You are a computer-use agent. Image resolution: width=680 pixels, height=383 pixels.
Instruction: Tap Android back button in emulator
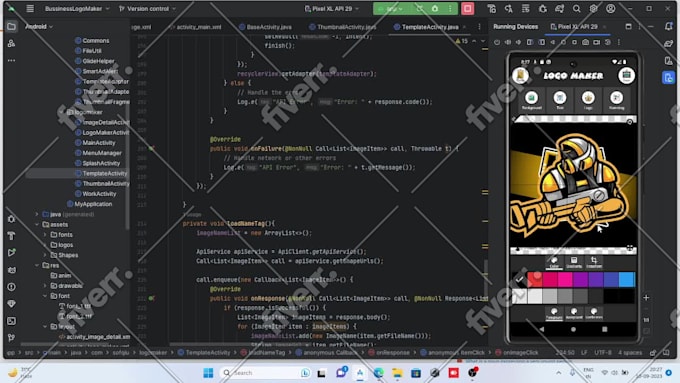(x=542, y=329)
